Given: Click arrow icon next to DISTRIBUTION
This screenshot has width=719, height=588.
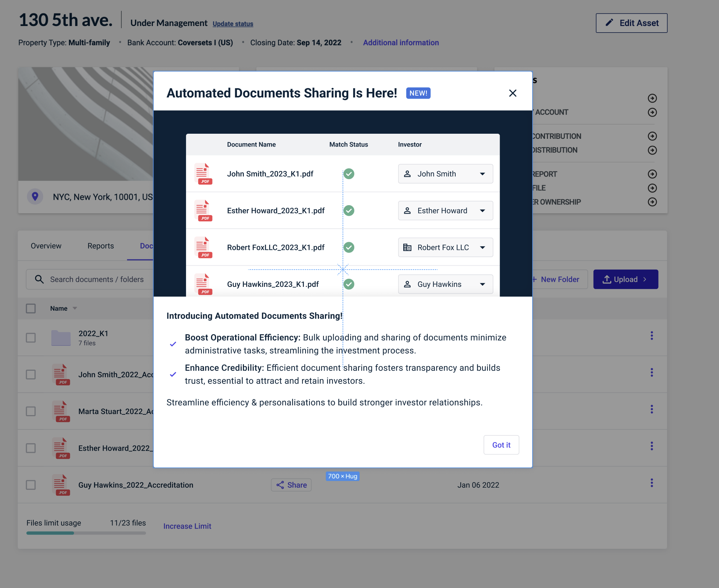Looking at the screenshot, I should pyautogui.click(x=652, y=150).
